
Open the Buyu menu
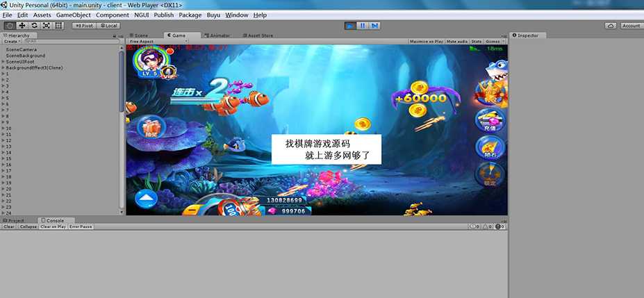click(213, 15)
